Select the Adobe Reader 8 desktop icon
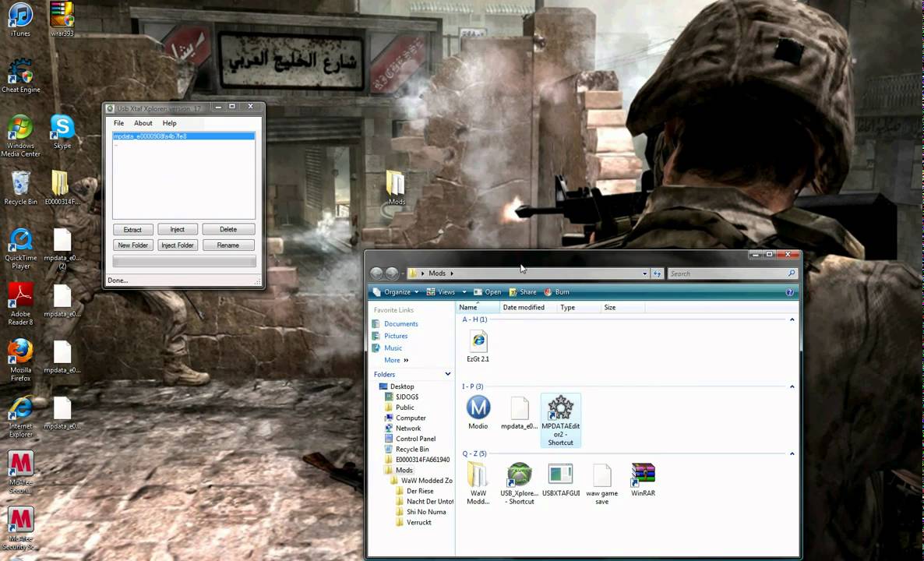924x561 pixels. (x=20, y=304)
